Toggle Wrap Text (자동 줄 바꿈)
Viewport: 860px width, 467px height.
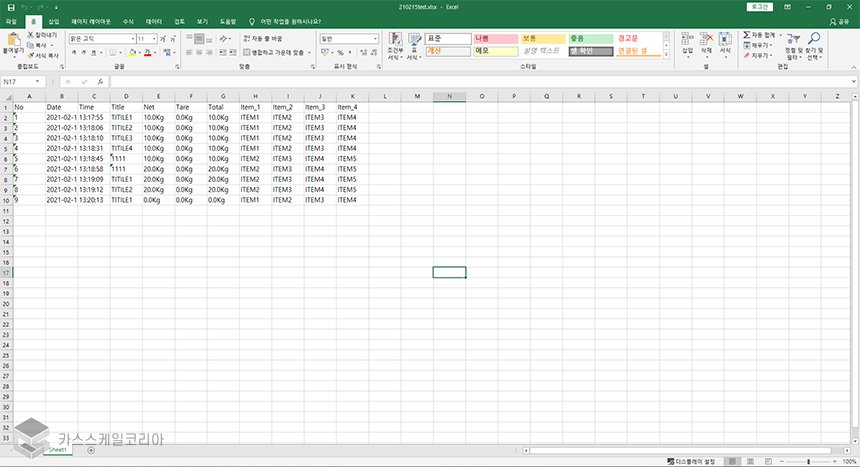point(263,38)
